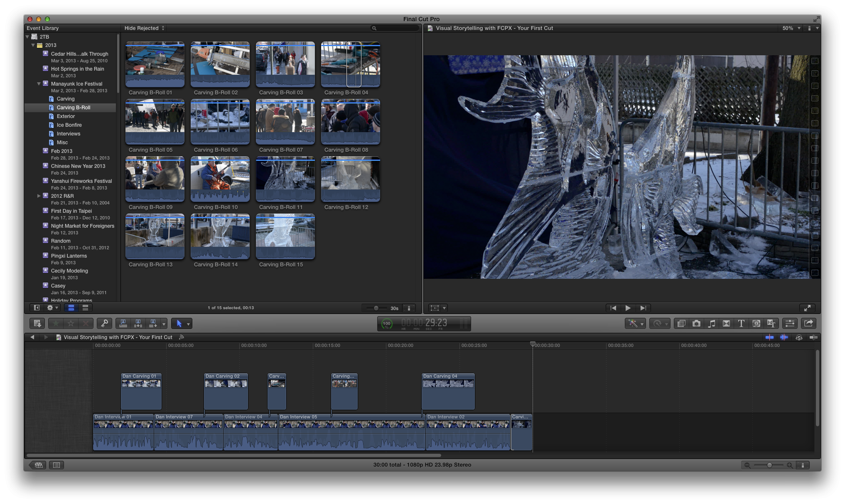The width and height of the screenshot is (845, 504).
Task: Open Event Library gear action menu
Action: pos(52,308)
